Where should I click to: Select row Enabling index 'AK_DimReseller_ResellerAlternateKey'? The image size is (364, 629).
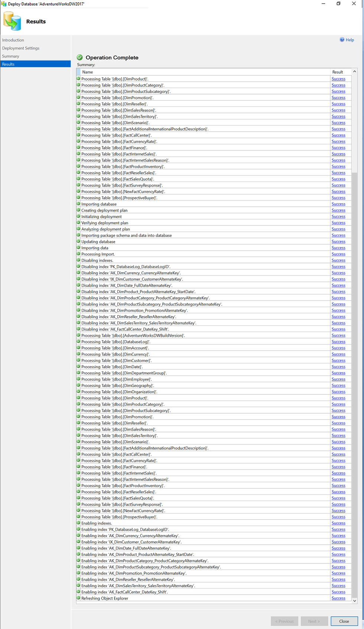tap(214, 580)
